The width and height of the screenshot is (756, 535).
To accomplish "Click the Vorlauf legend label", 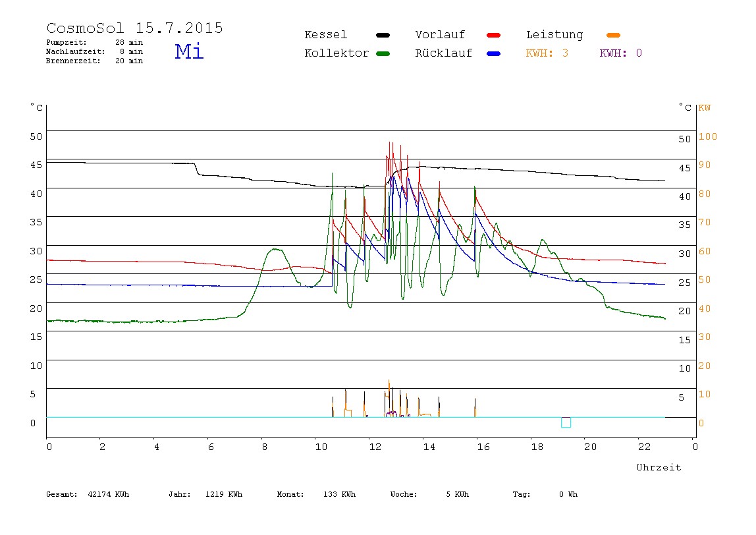I will 440,35.
